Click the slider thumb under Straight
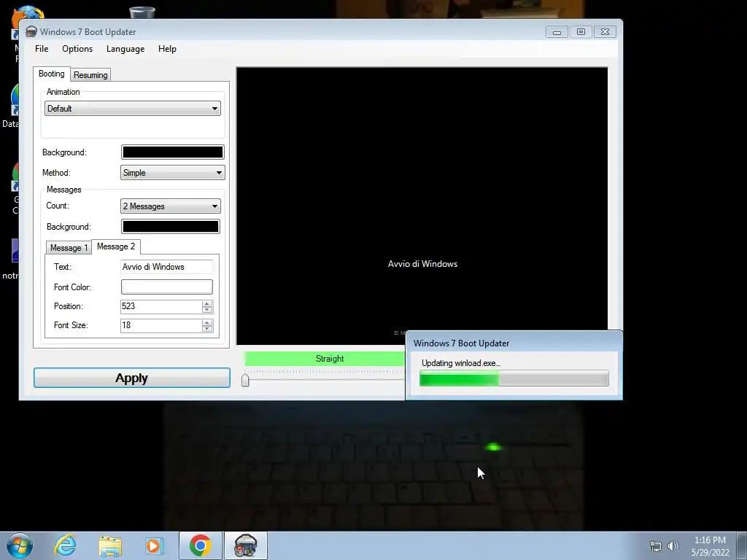This screenshot has width=747, height=560. tap(245, 380)
